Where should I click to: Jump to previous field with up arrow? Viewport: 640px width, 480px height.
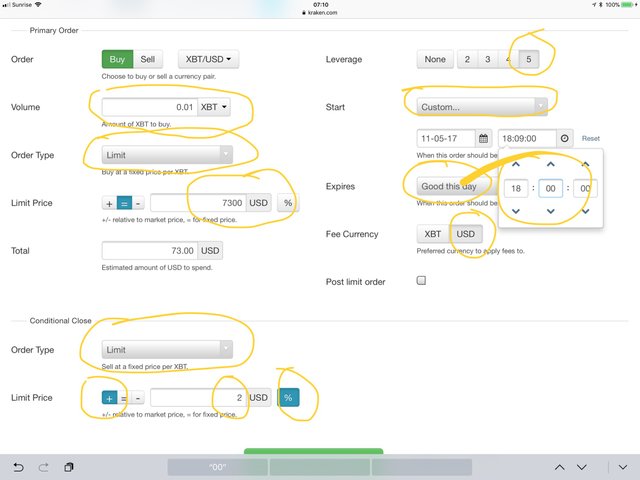point(560,467)
